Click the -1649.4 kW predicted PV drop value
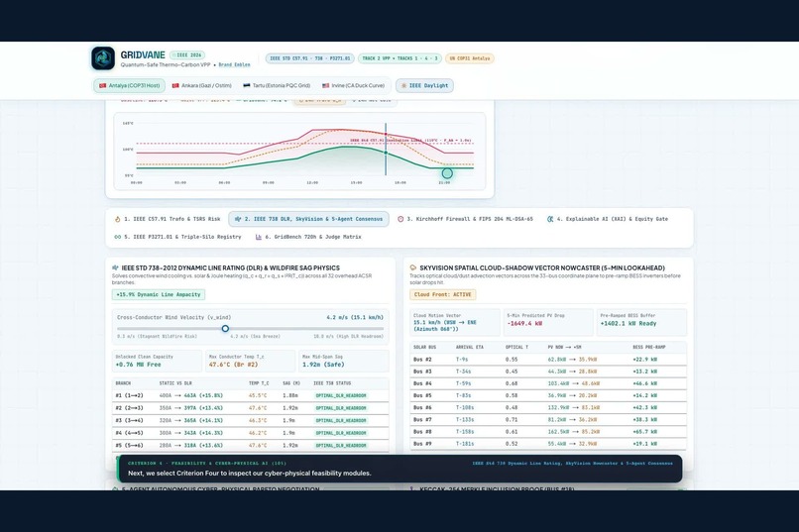799x532 pixels. (x=524, y=323)
